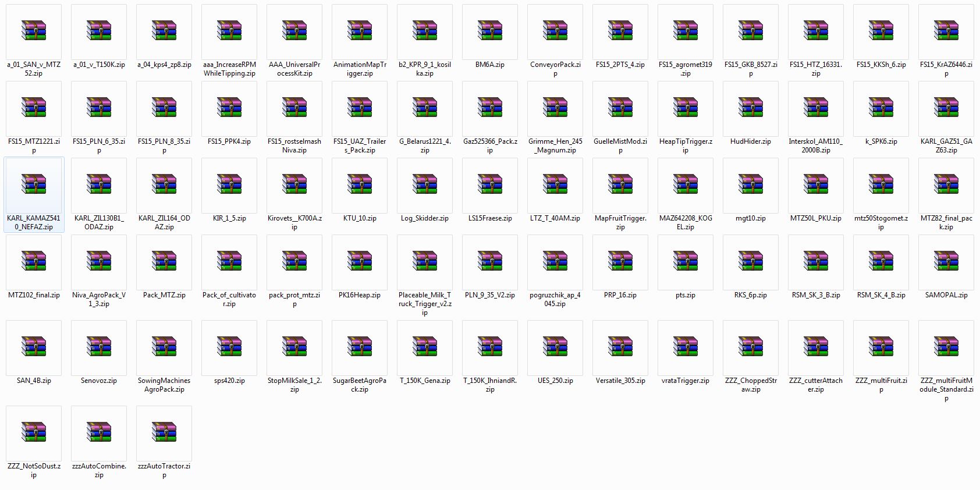
Task: Select the zzzAutoTractor.zip archive icon
Action: click(x=164, y=432)
